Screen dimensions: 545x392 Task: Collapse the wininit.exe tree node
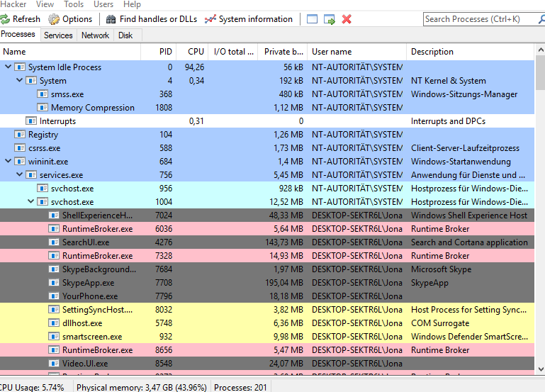pyautogui.click(x=9, y=162)
